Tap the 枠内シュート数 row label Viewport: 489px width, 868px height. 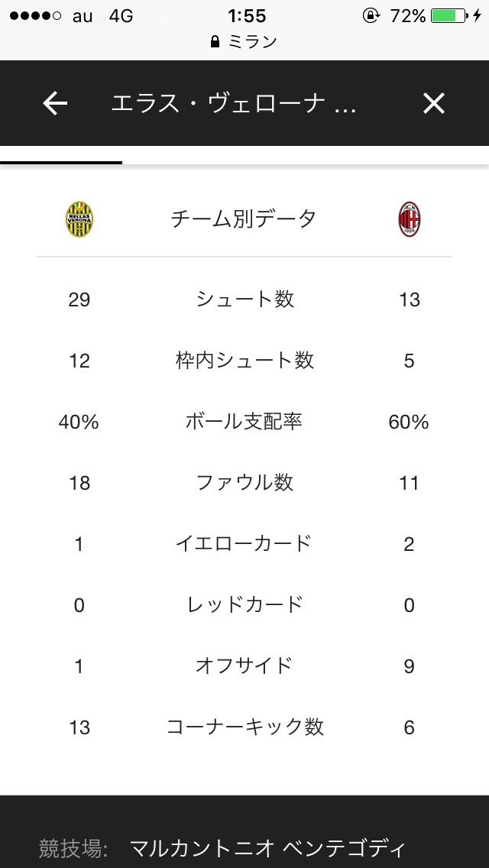click(244, 361)
